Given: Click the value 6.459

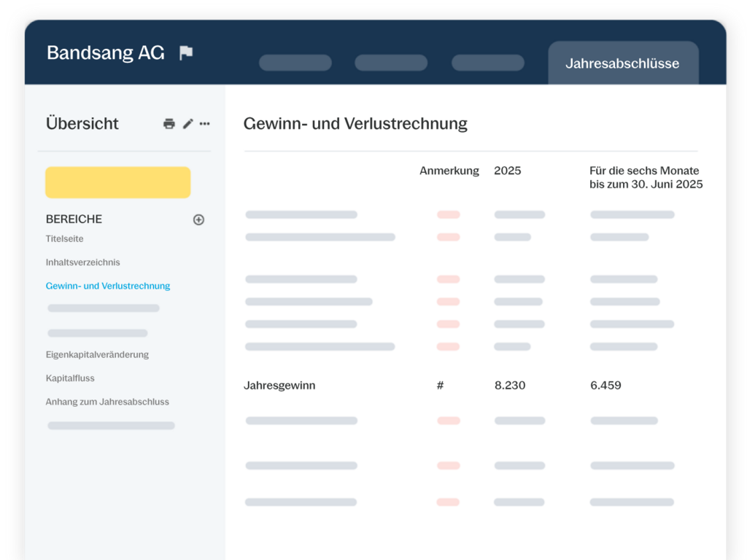Looking at the screenshot, I should click(x=605, y=385).
